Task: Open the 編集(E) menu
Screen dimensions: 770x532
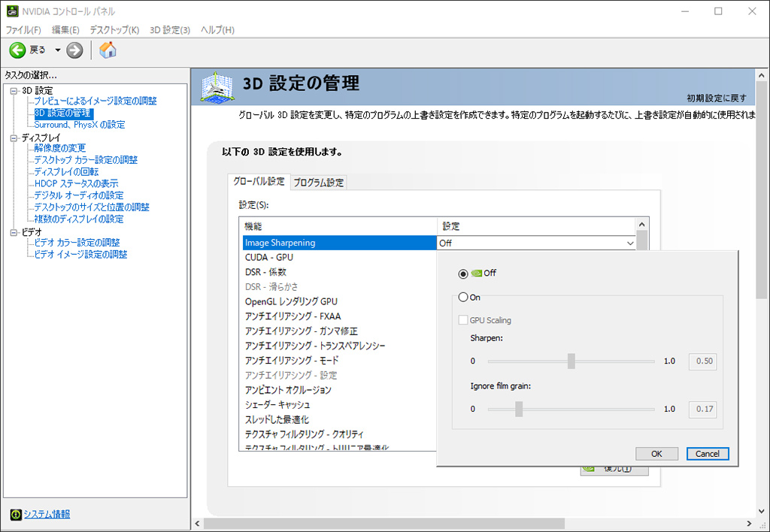Action: pos(65,30)
